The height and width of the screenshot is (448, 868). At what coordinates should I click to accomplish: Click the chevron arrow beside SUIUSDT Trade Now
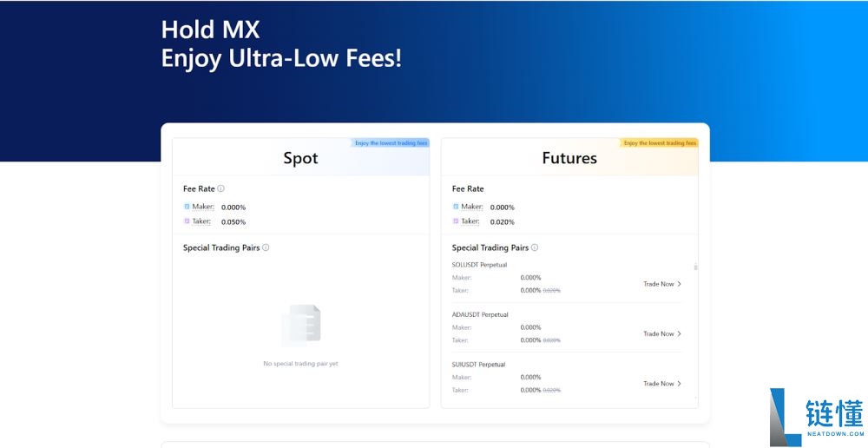tap(680, 384)
